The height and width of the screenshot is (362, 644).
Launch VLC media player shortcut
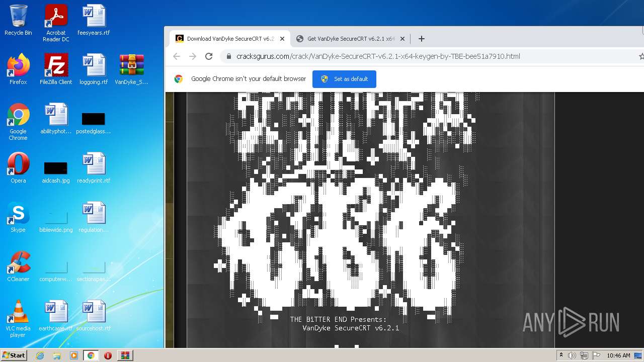point(18,319)
